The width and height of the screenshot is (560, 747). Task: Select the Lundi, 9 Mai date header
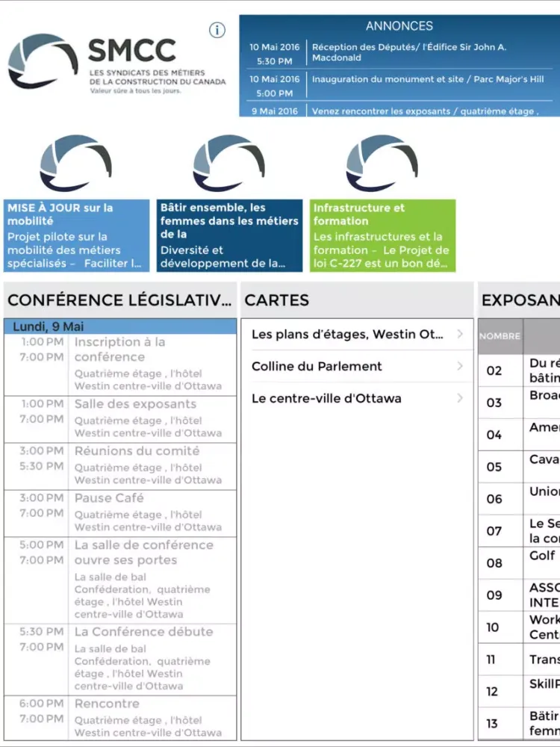pyautogui.click(x=120, y=326)
